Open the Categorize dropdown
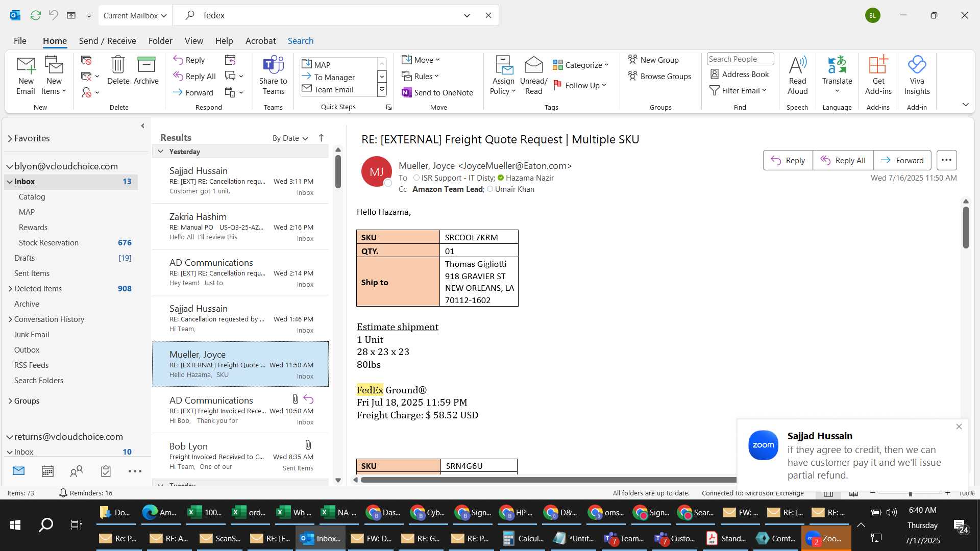The width and height of the screenshot is (980, 551). (x=581, y=65)
